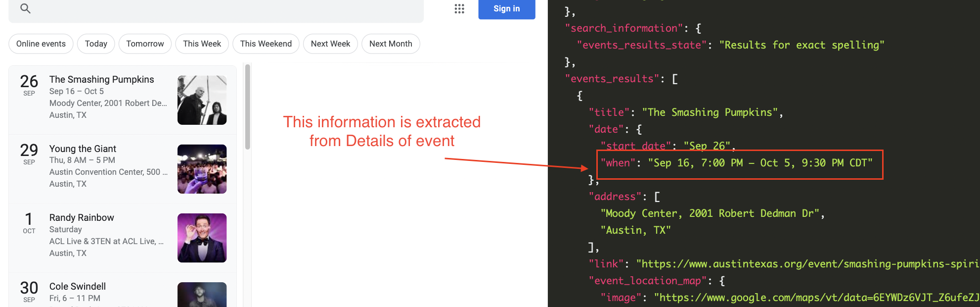
Task: Click the search magnifier icon
Action: [25, 8]
